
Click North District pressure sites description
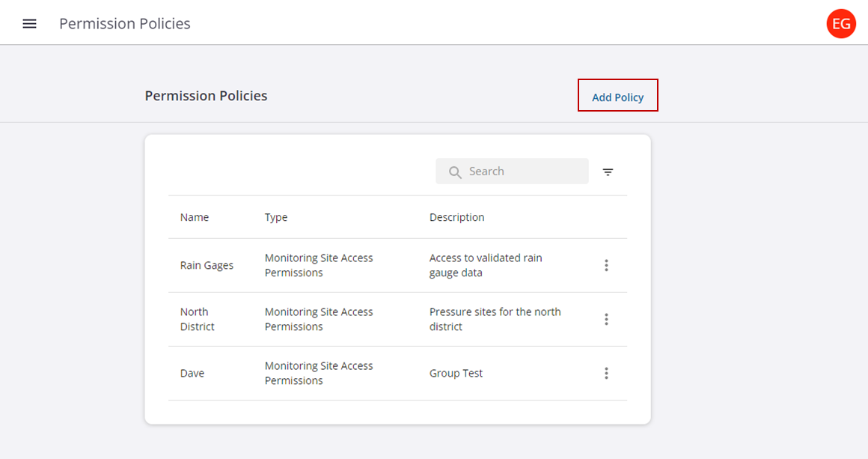click(x=495, y=319)
